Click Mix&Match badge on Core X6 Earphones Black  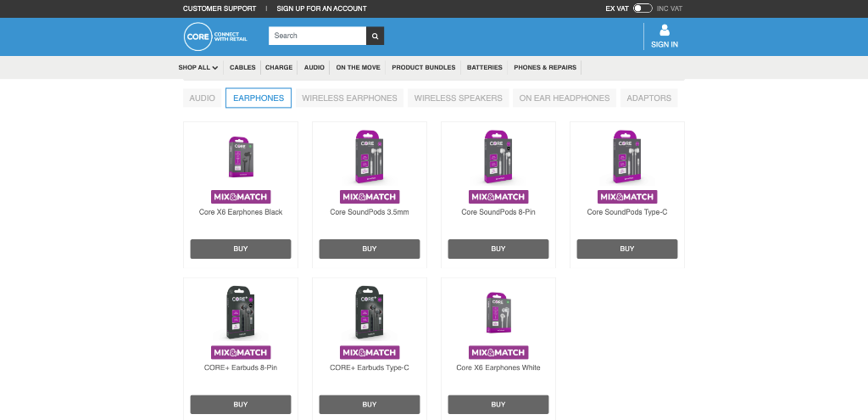point(241,197)
